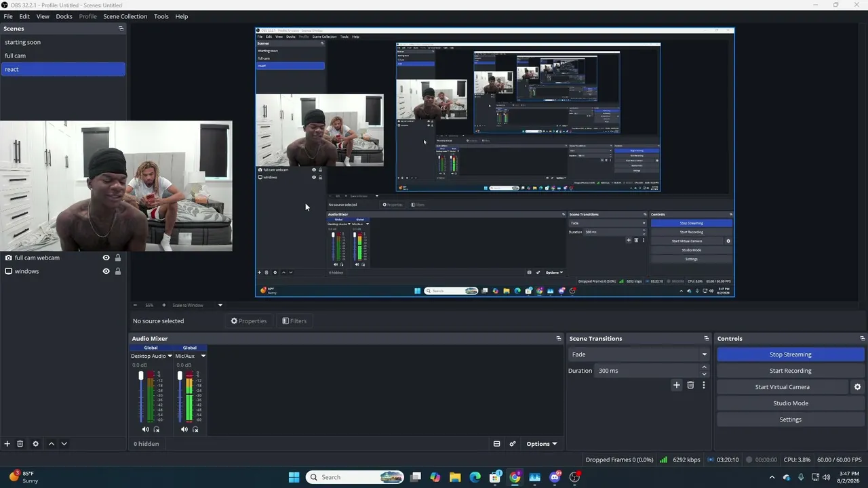Pop out the Scenes dock icon

click(121, 28)
